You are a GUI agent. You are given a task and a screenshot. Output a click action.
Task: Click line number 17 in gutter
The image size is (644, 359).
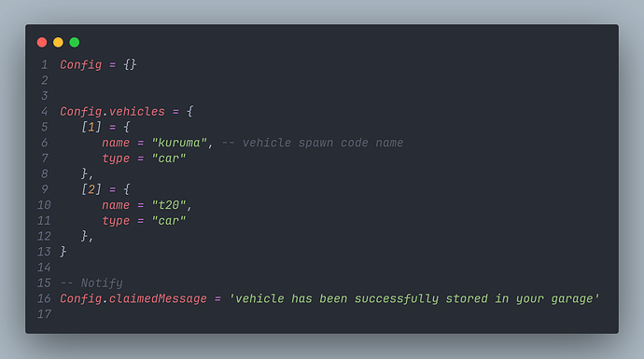pyautogui.click(x=45, y=314)
